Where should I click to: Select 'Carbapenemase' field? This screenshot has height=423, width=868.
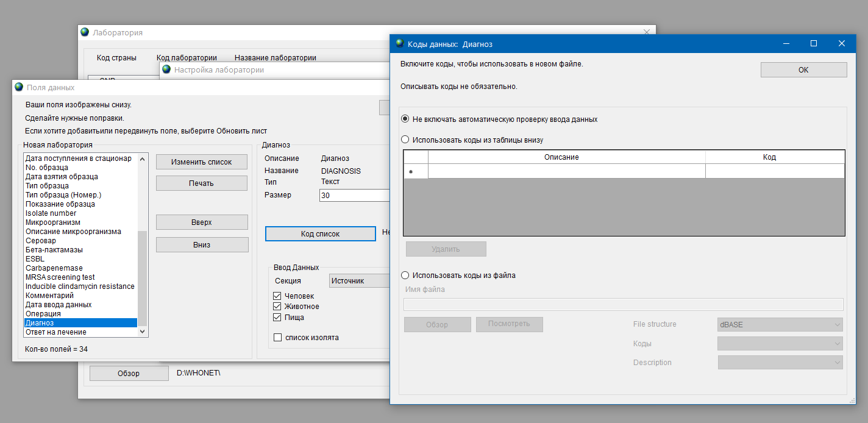[x=81, y=268]
